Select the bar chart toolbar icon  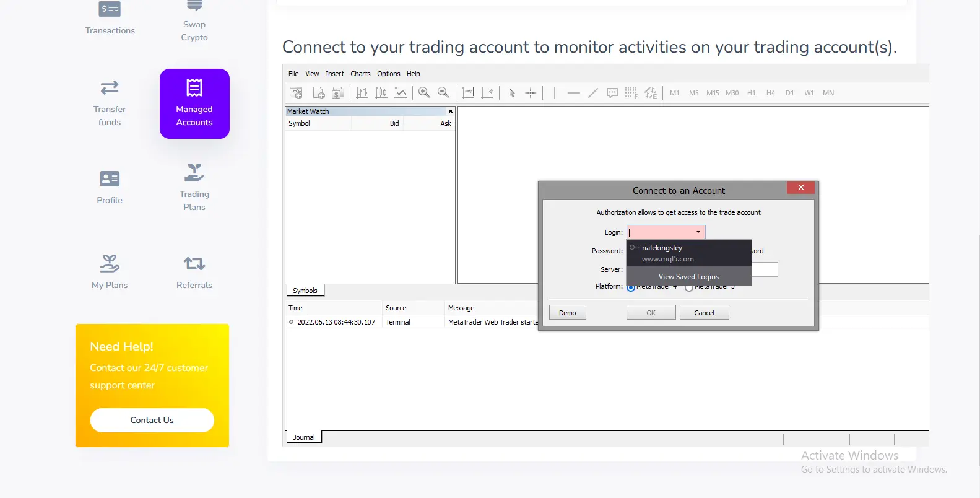coord(362,93)
